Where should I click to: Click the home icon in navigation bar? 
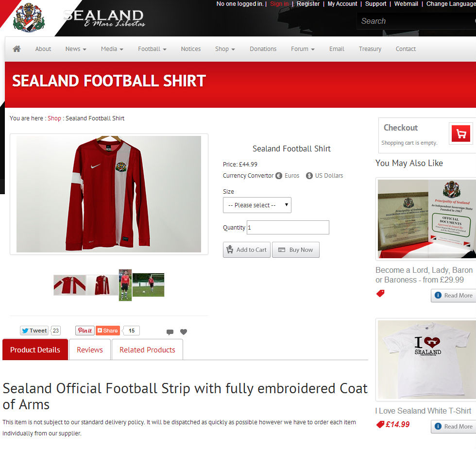click(x=17, y=49)
